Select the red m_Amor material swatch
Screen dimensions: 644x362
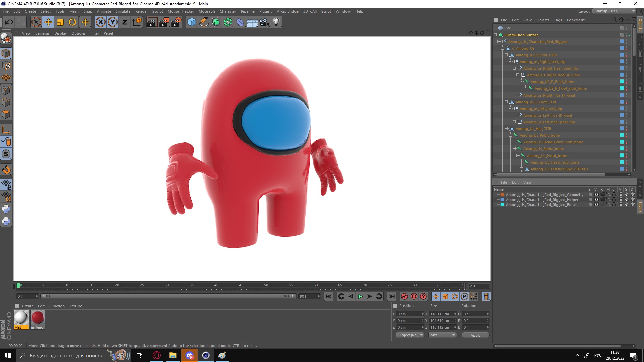coord(38,320)
